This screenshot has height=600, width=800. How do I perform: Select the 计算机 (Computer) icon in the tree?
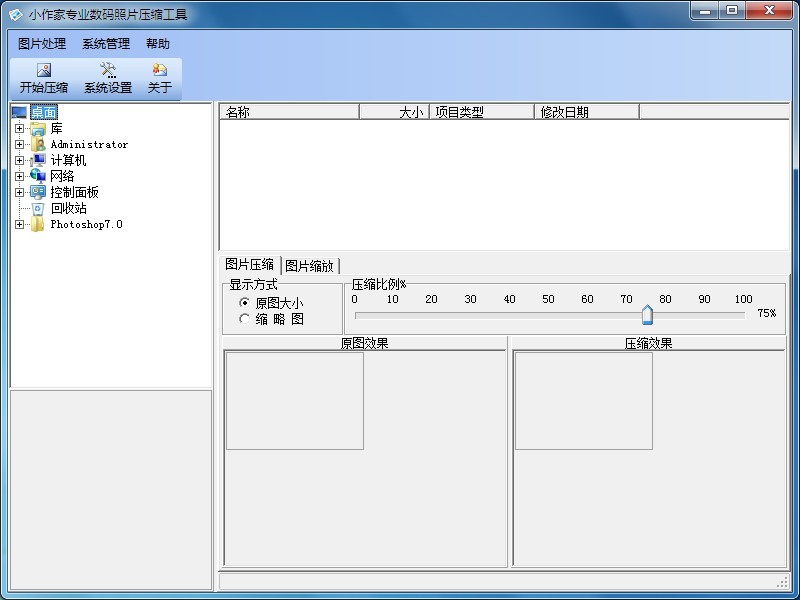(x=38, y=161)
